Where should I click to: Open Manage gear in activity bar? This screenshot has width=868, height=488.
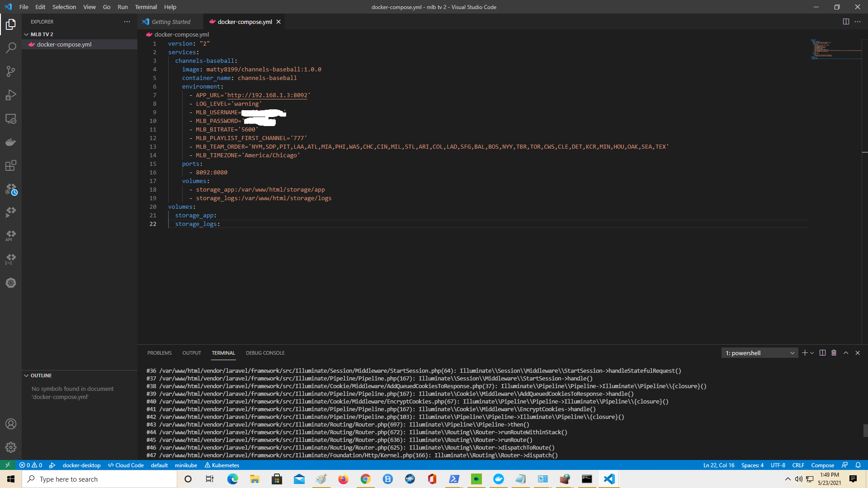point(11,447)
